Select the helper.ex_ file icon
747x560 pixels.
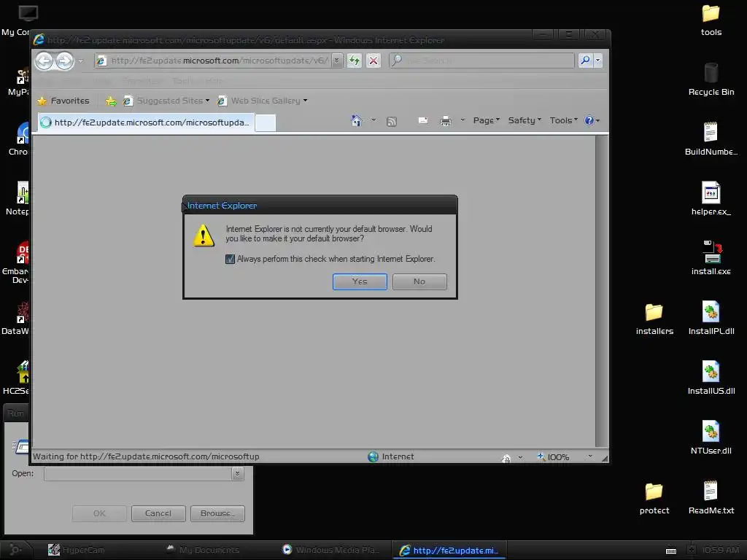(711, 199)
